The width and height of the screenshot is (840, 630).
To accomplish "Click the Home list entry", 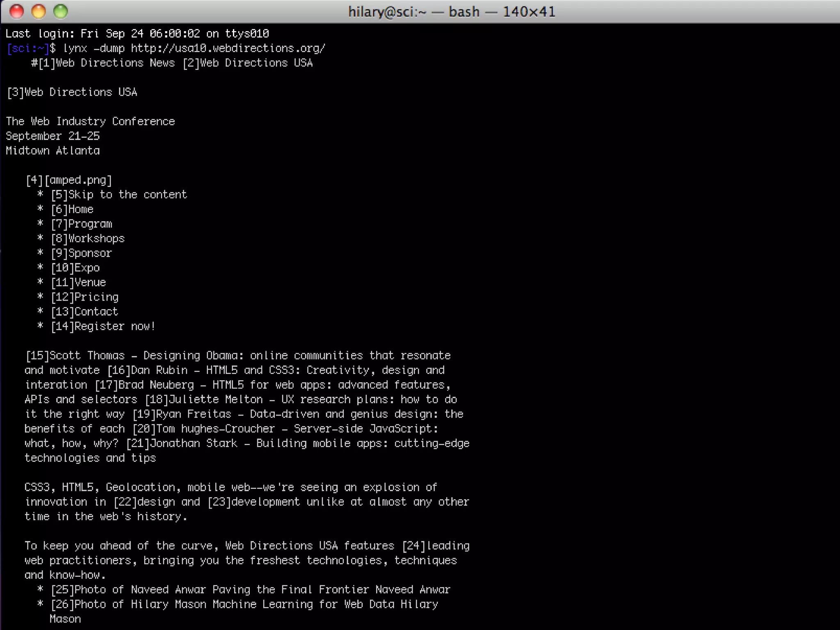I will pos(80,209).
